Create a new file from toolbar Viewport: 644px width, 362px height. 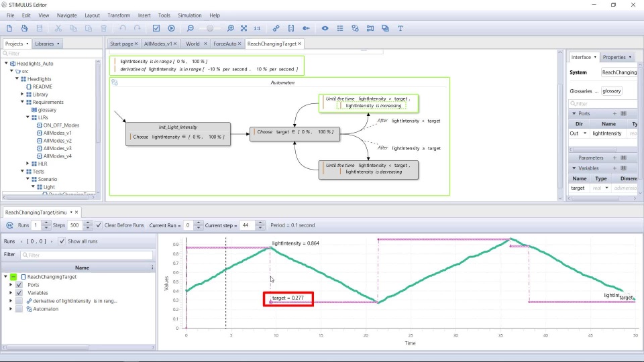point(9,28)
